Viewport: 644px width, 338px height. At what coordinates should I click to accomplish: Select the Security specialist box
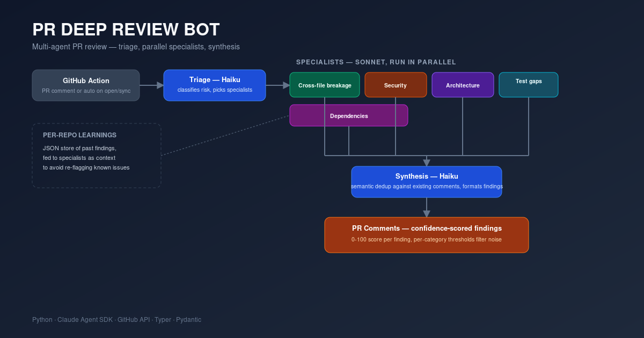click(396, 85)
